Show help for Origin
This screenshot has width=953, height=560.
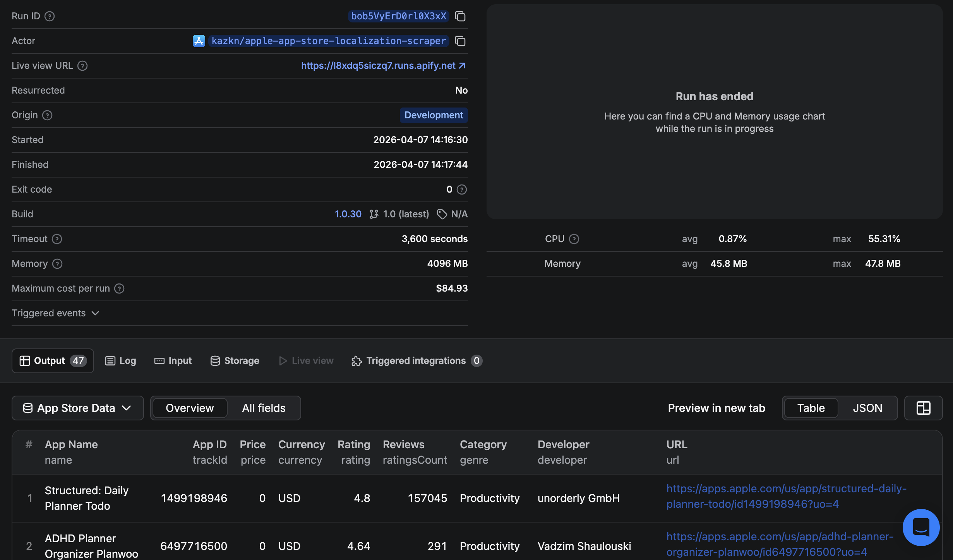(x=47, y=115)
